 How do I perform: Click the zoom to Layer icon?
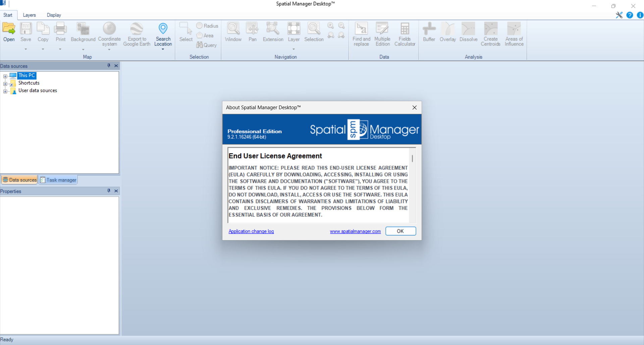tap(293, 29)
